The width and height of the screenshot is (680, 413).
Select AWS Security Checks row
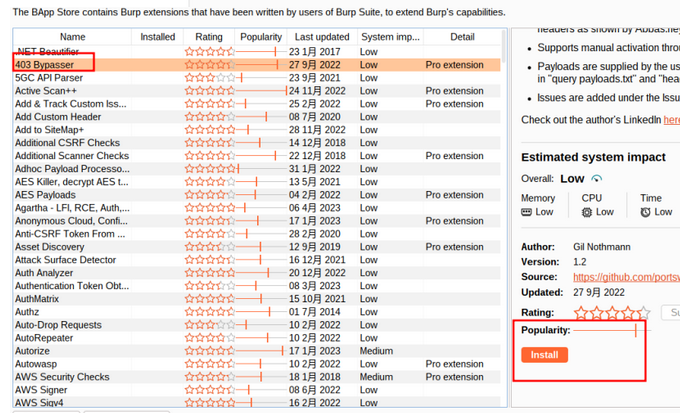(257, 377)
